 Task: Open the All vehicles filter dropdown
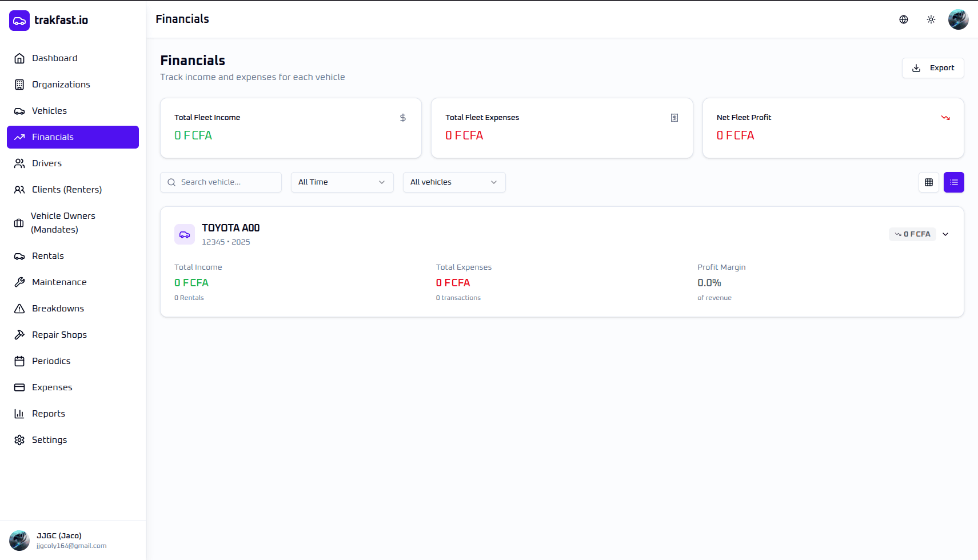[454, 182]
